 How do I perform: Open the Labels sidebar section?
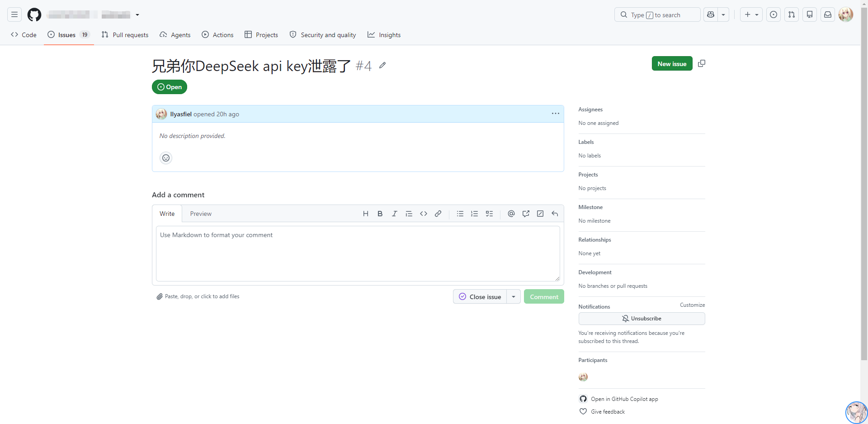(586, 142)
